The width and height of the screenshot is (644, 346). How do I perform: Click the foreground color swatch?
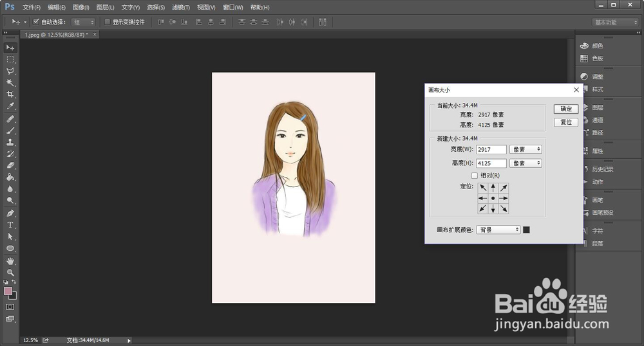[8, 291]
